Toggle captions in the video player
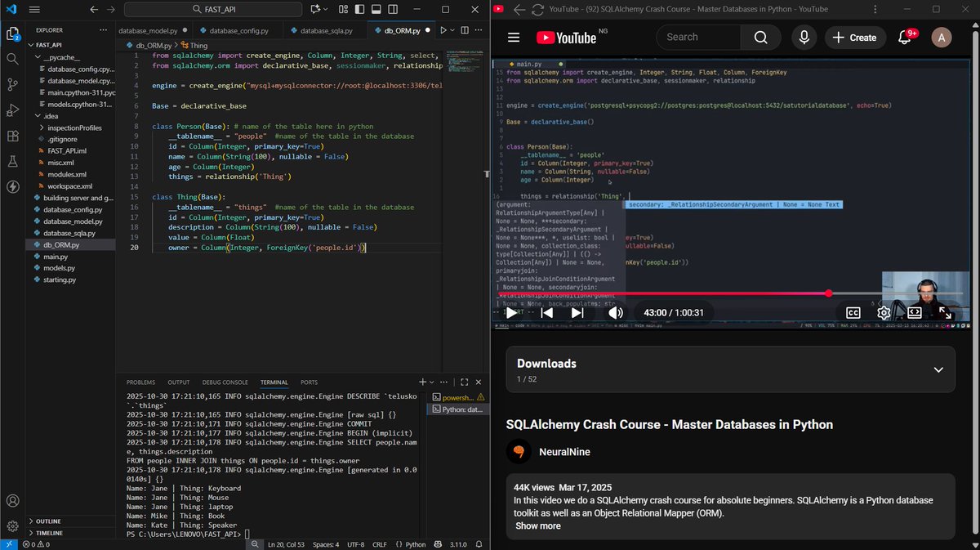The height and width of the screenshot is (550, 980). coord(852,312)
